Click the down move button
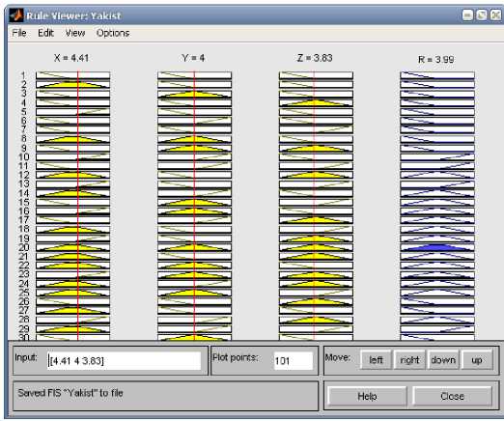 coord(443,360)
